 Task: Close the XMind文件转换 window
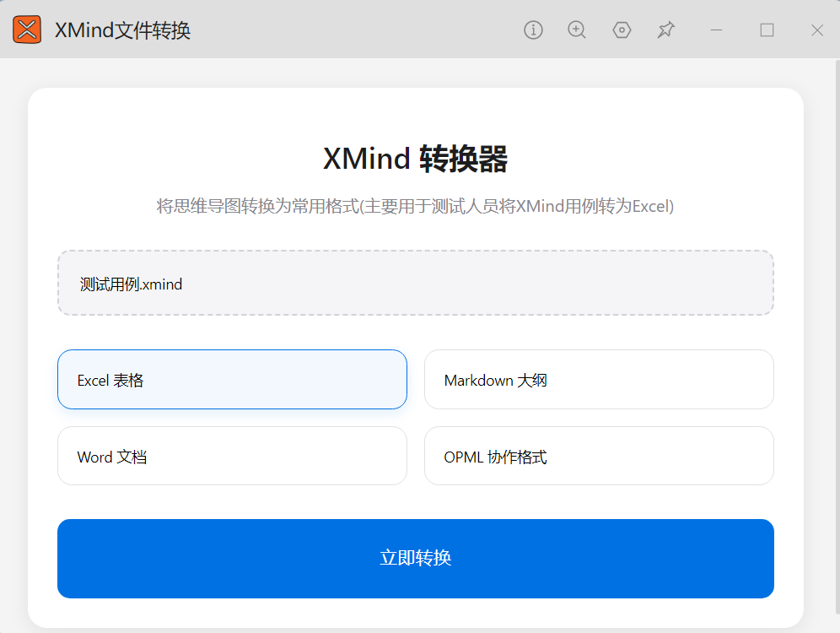tap(817, 30)
